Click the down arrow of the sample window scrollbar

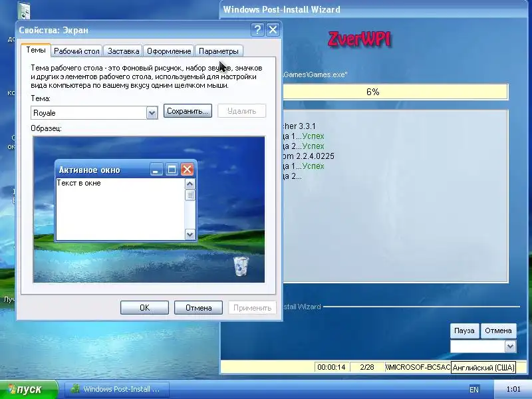click(x=190, y=234)
